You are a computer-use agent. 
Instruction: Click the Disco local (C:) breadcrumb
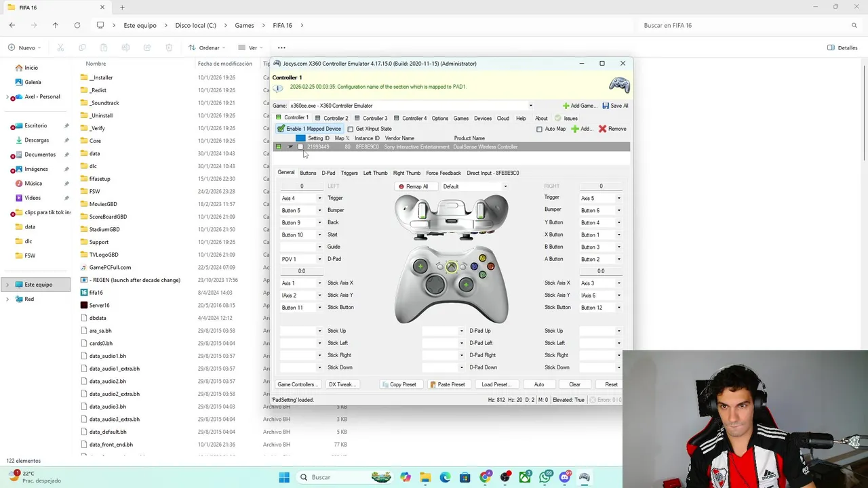click(x=196, y=25)
